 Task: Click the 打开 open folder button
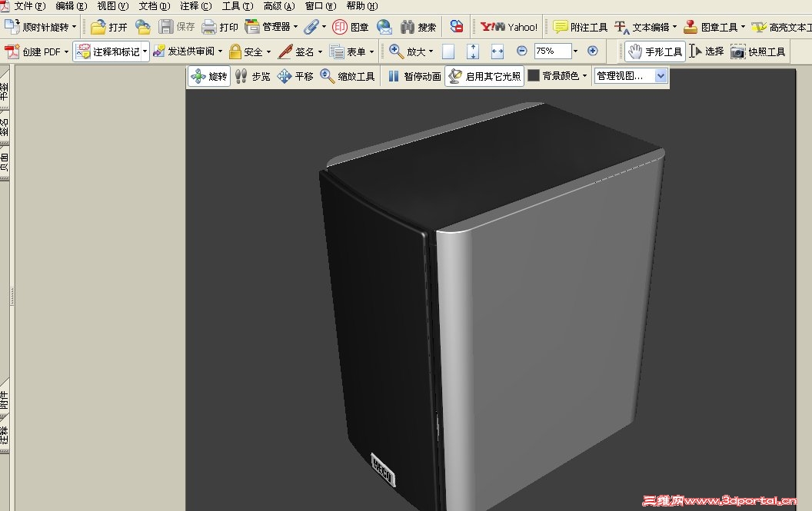pos(108,27)
